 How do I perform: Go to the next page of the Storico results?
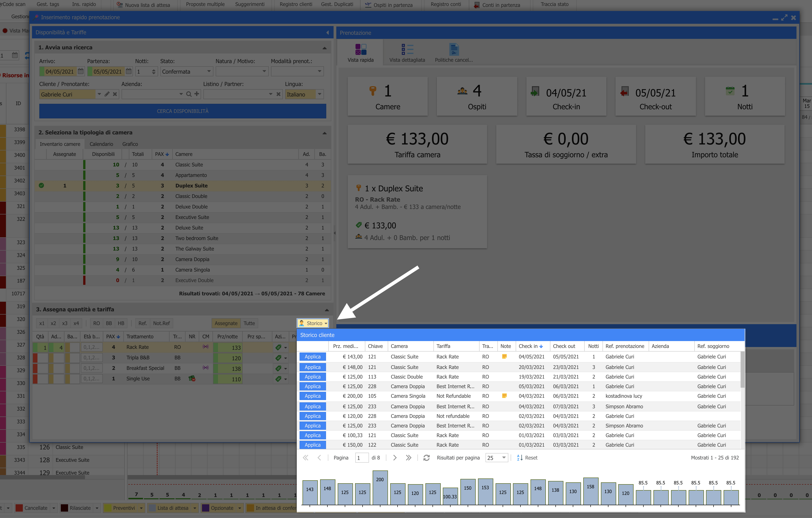[395, 458]
